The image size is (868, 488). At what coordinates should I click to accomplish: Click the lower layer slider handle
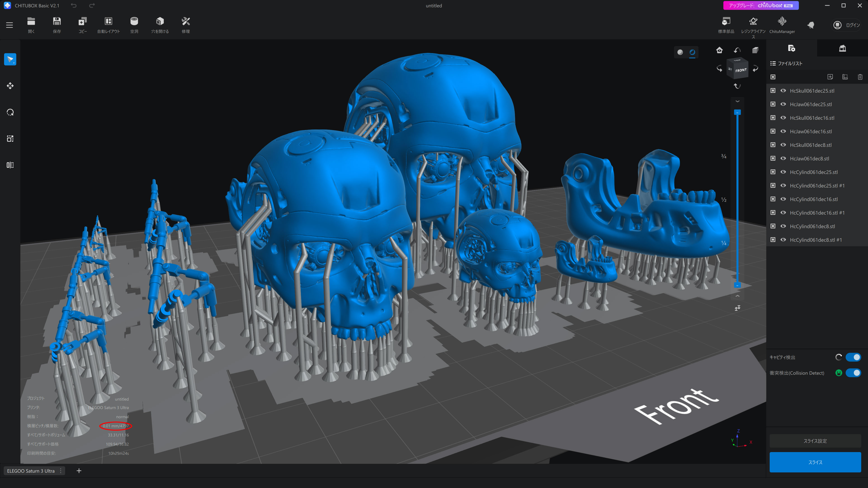coord(737,285)
